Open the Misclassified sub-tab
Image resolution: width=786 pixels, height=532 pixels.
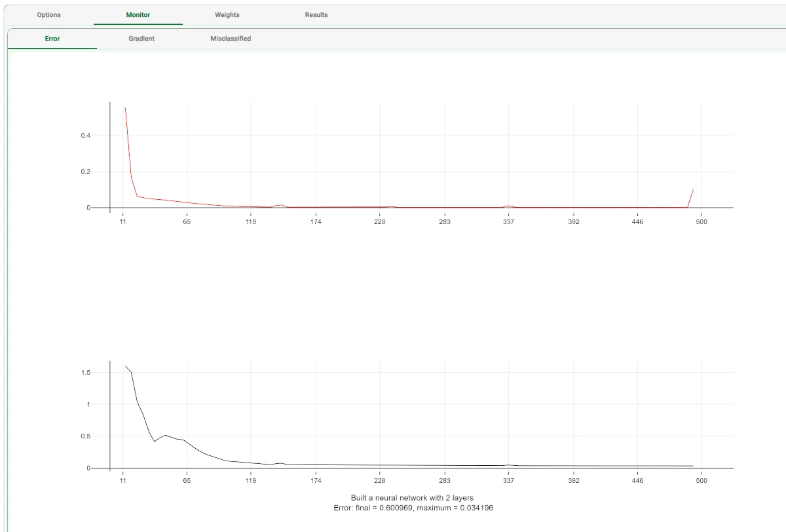click(231, 39)
